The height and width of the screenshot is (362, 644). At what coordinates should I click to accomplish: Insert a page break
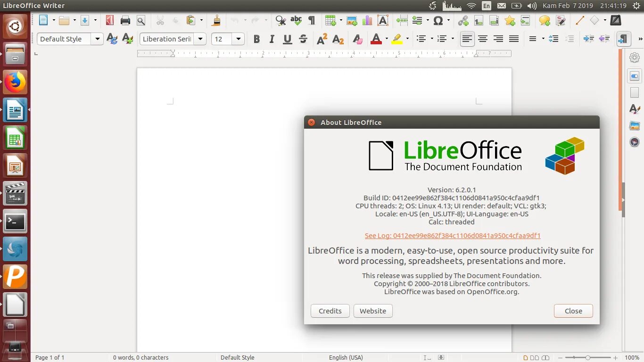click(x=402, y=20)
